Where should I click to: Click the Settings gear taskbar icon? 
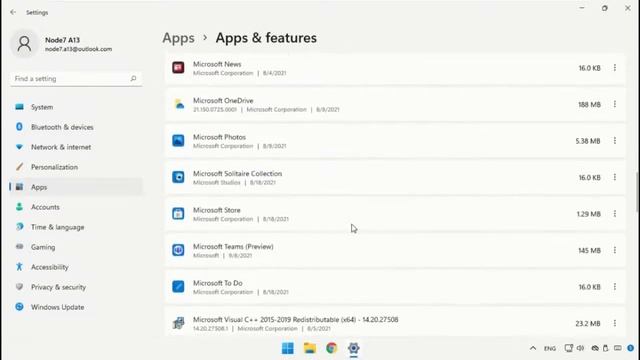pyautogui.click(x=353, y=348)
